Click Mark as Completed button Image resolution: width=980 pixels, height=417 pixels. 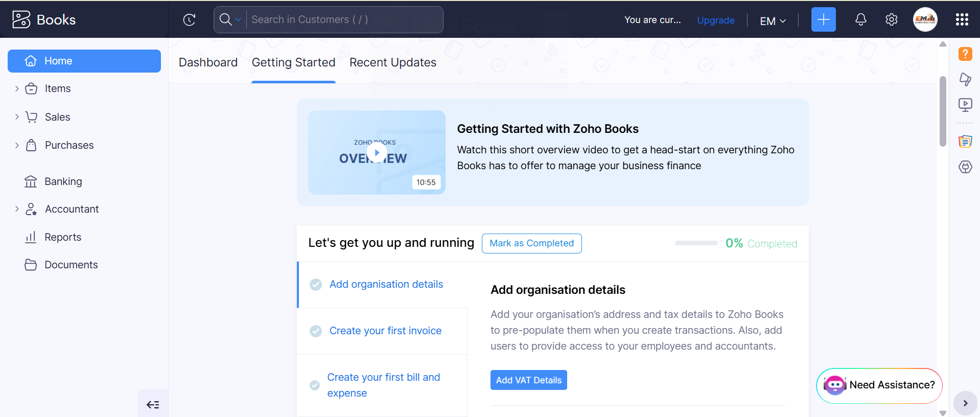click(531, 243)
